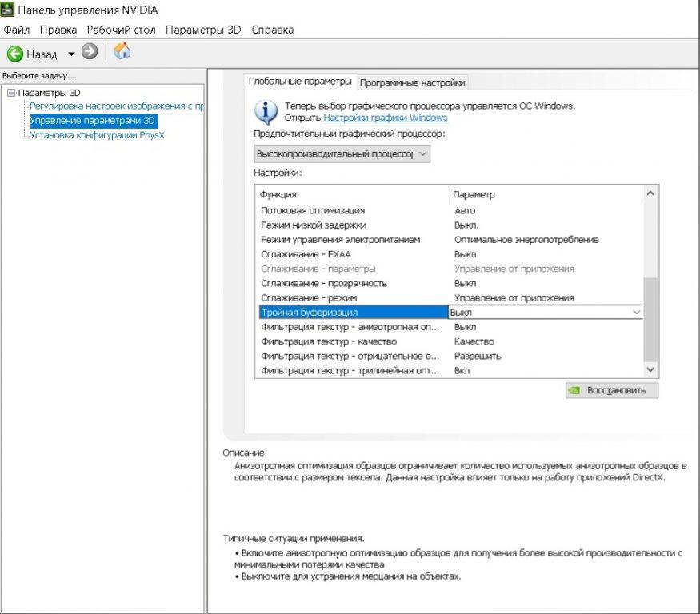Switch to Глобальные параметры tab
The image size is (700, 614).
click(x=301, y=82)
